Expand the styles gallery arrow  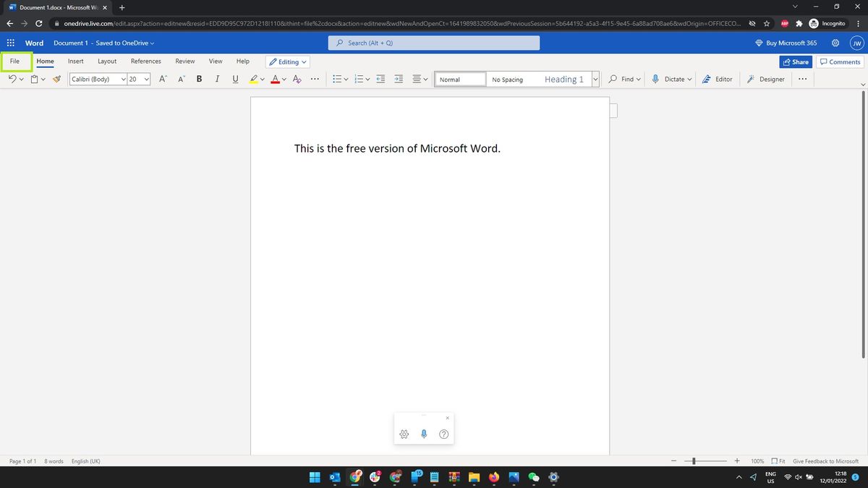[595, 80]
